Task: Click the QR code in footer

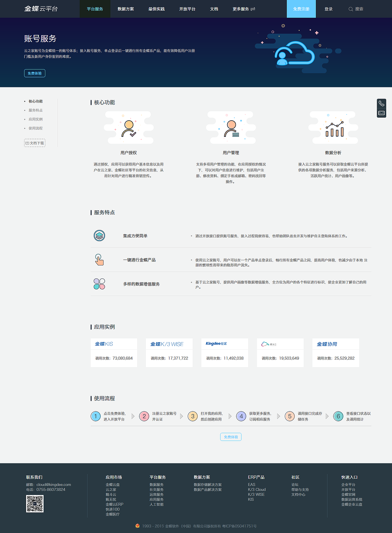Action: click(35, 504)
